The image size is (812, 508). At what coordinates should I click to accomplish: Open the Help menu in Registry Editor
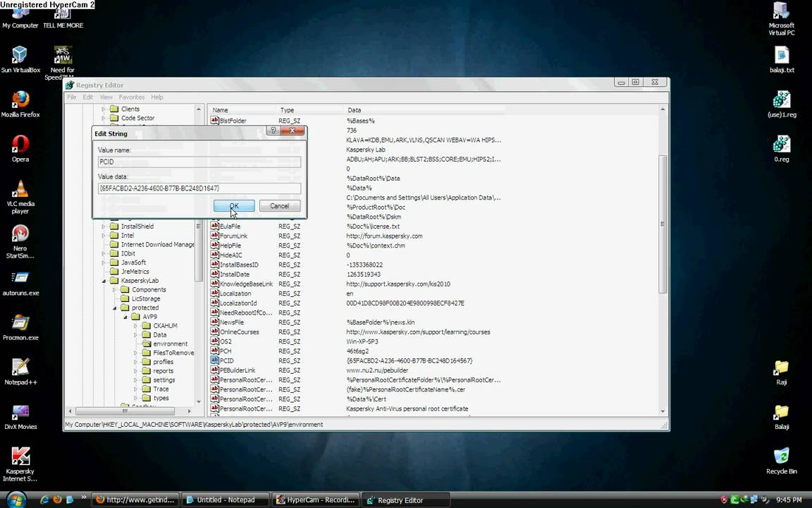pos(157,97)
